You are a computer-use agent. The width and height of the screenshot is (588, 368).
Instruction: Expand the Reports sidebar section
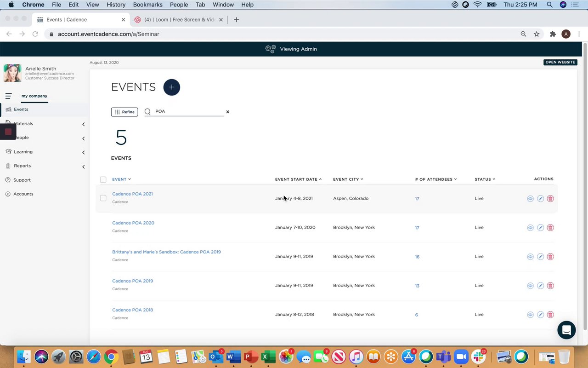[83, 167]
